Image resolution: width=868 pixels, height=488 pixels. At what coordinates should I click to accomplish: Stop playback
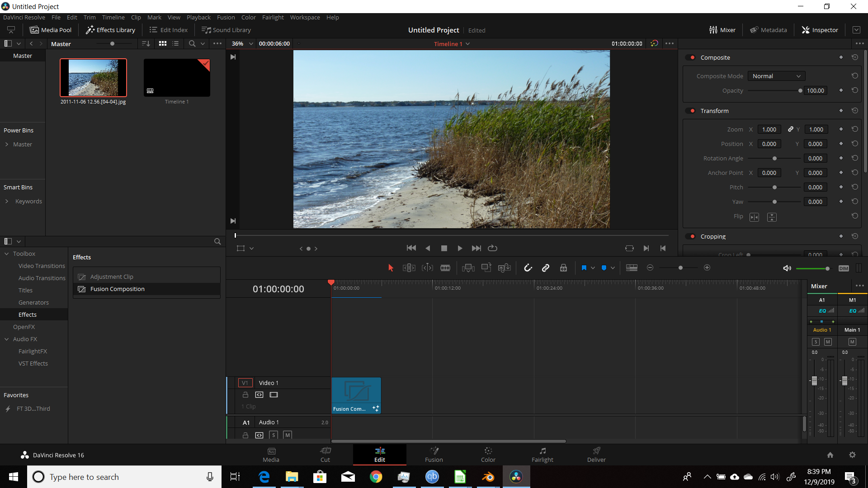pyautogui.click(x=444, y=248)
